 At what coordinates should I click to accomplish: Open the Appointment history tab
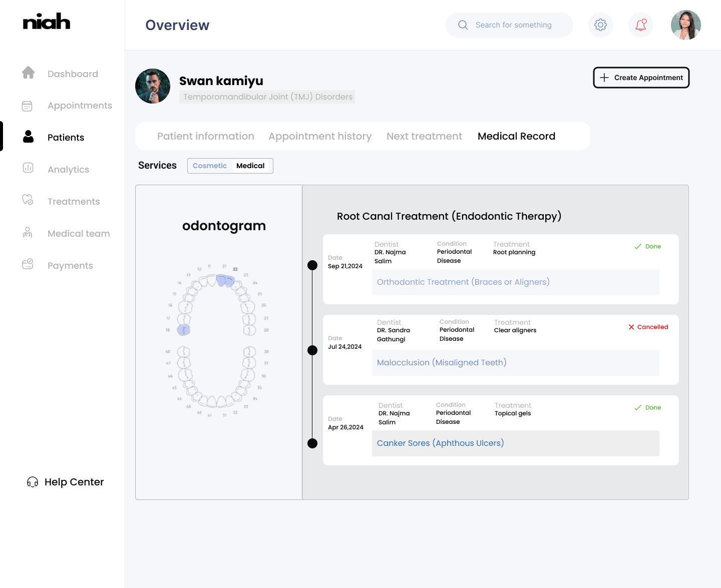pyautogui.click(x=320, y=136)
